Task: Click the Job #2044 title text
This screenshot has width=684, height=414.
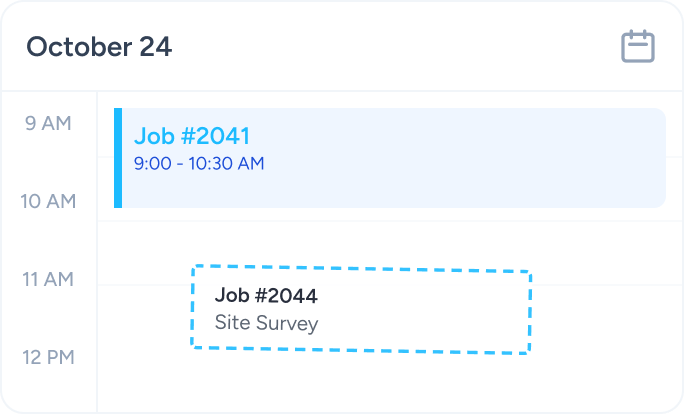Action: (265, 296)
